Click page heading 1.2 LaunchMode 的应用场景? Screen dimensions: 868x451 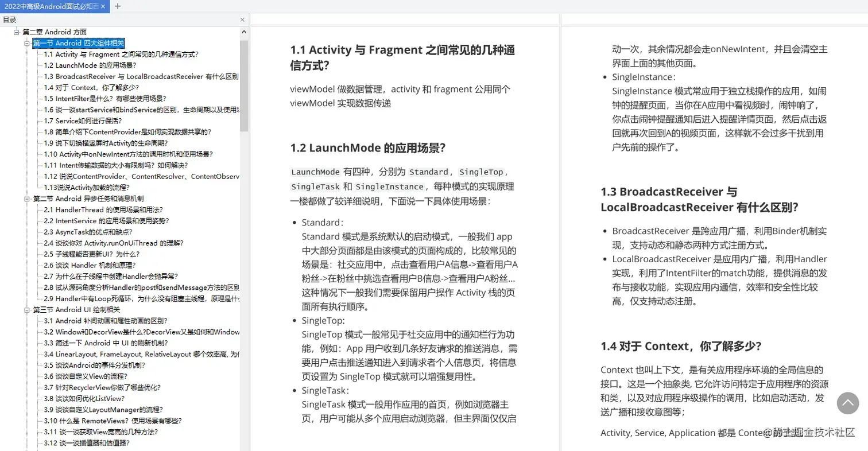tap(368, 148)
